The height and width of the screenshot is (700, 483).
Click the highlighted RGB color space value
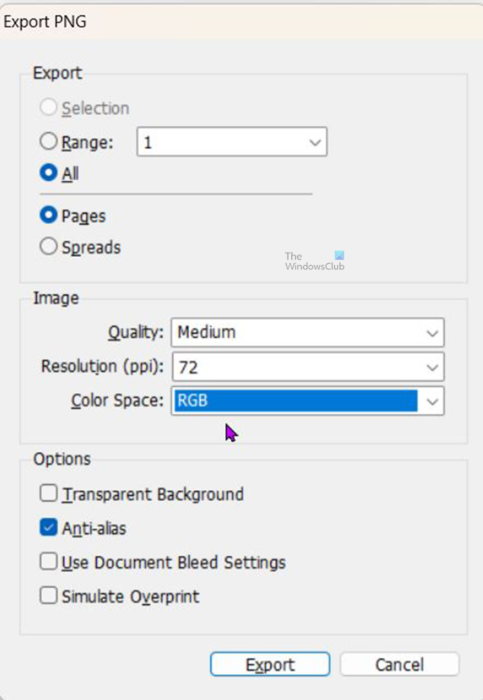tap(296, 401)
